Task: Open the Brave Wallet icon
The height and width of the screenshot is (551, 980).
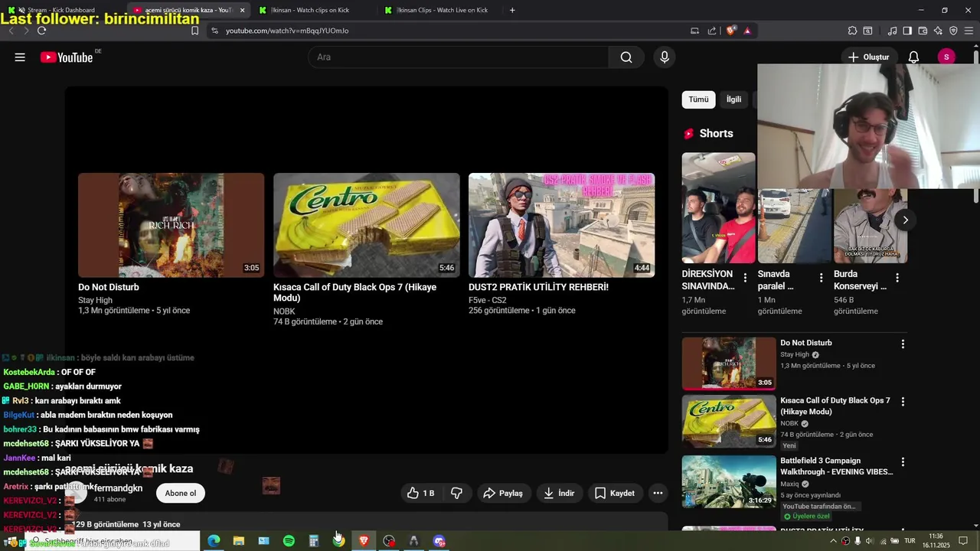Action: (x=923, y=31)
